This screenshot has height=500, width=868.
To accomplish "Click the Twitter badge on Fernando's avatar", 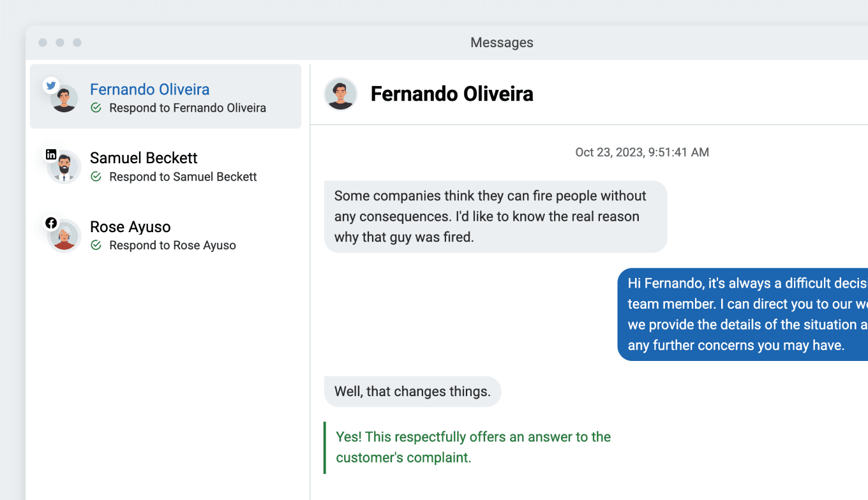I will click(51, 85).
